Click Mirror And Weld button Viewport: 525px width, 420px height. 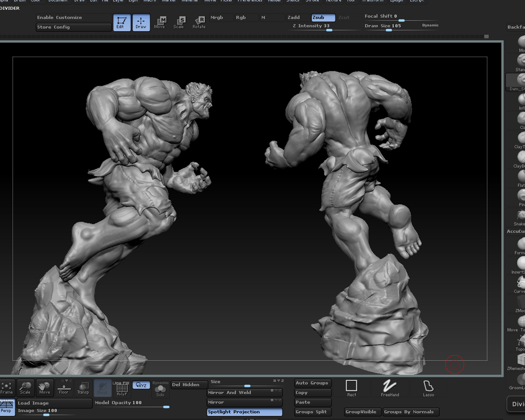click(244, 393)
